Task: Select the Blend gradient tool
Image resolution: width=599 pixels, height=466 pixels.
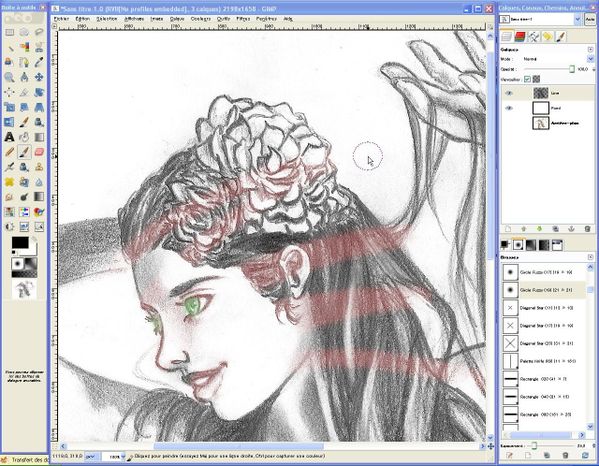Action: (39, 137)
